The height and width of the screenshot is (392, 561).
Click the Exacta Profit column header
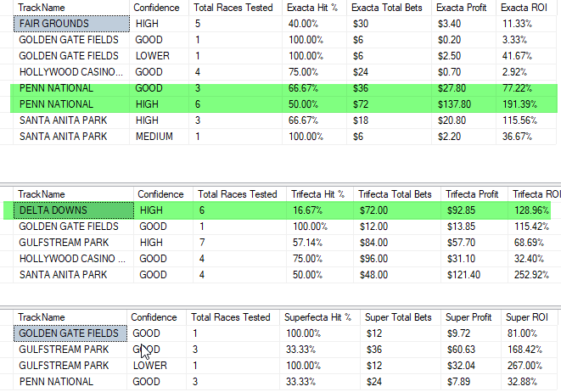[463, 8]
